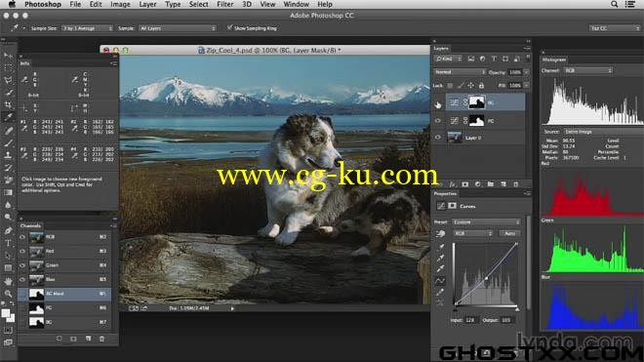Image resolution: width=644 pixels, height=362 pixels.
Task: Open Fill slider dropdown arrow
Action: tap(526, 86)
